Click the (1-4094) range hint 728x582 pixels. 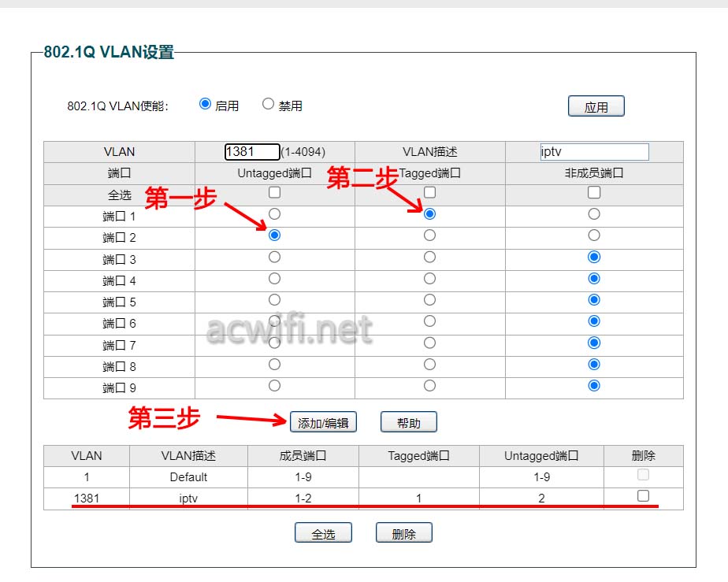[303, 152]
